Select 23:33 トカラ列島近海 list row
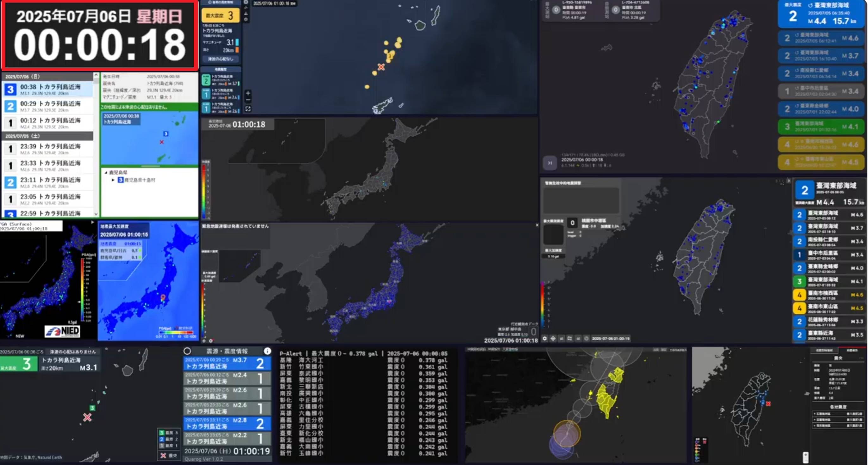Image resolution: width=868 pixels, height=465 pixels. pos(48,166)
